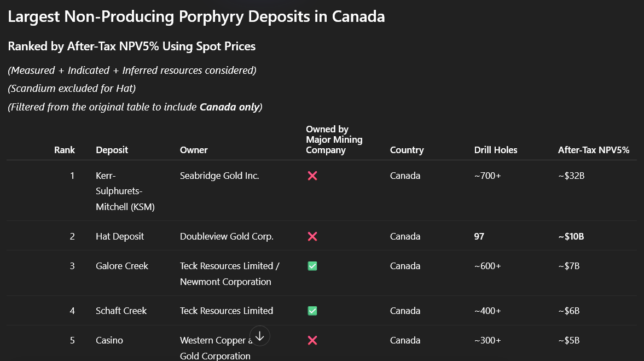This screenshot has width=644, height=361.
Task: Click the Kerr-Sulphurets-Mitchell (KSM) deposit name
Action: 125,191
